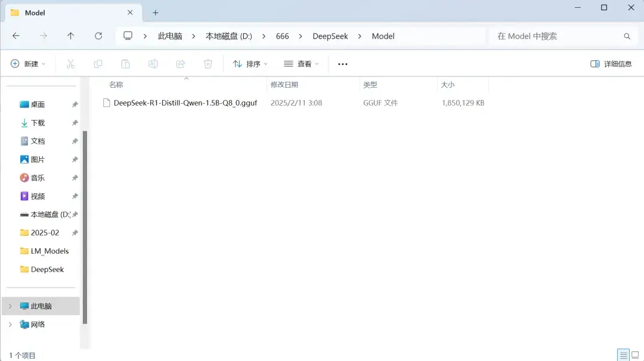Open the 新建 dropdown

coord(28,64)
